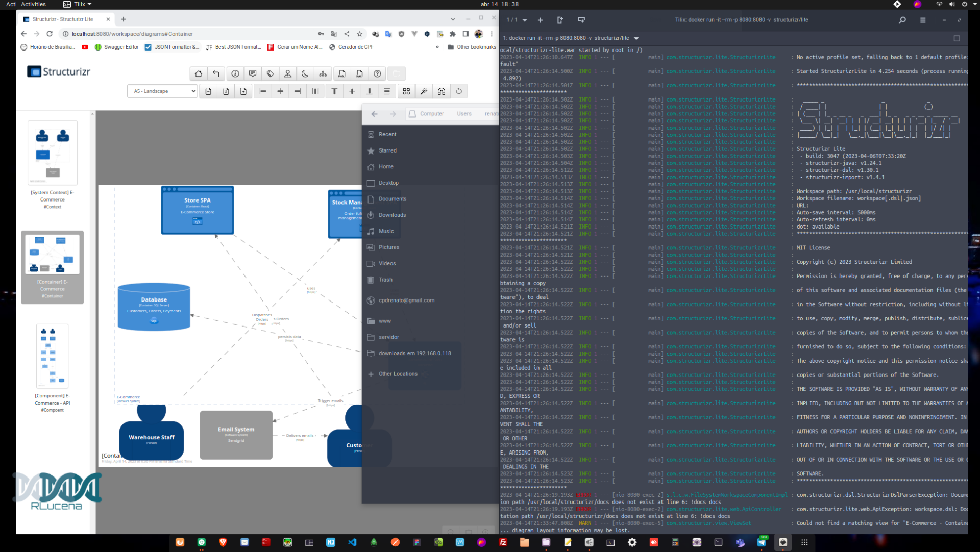Toggle the magnet snap icon

coord(442,91)
